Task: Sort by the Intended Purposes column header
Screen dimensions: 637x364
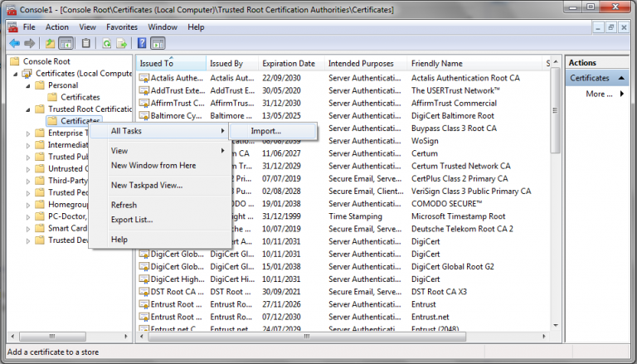Action: pyautogui.click(x=366, y=63)
